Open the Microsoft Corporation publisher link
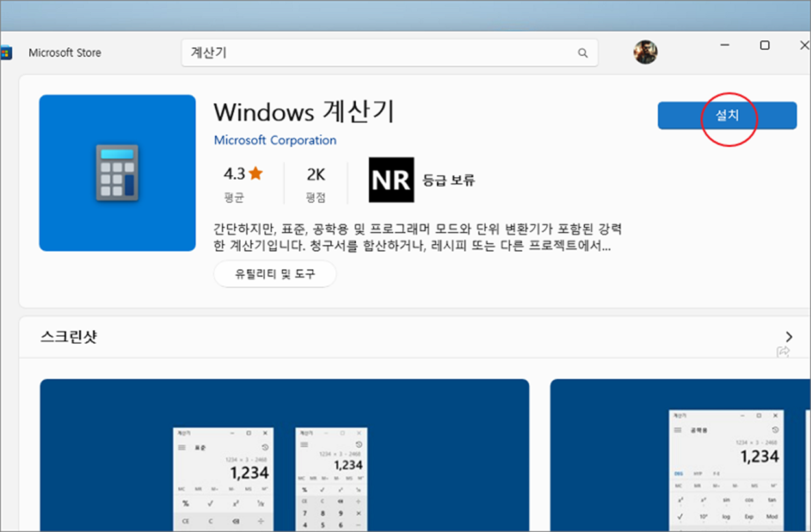This screenshot has width=811, height=532. [275, 140]
